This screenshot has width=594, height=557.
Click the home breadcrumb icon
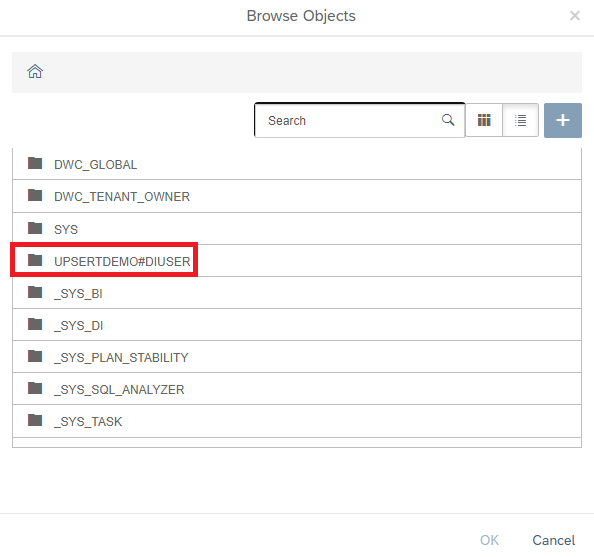coord(35,71)
